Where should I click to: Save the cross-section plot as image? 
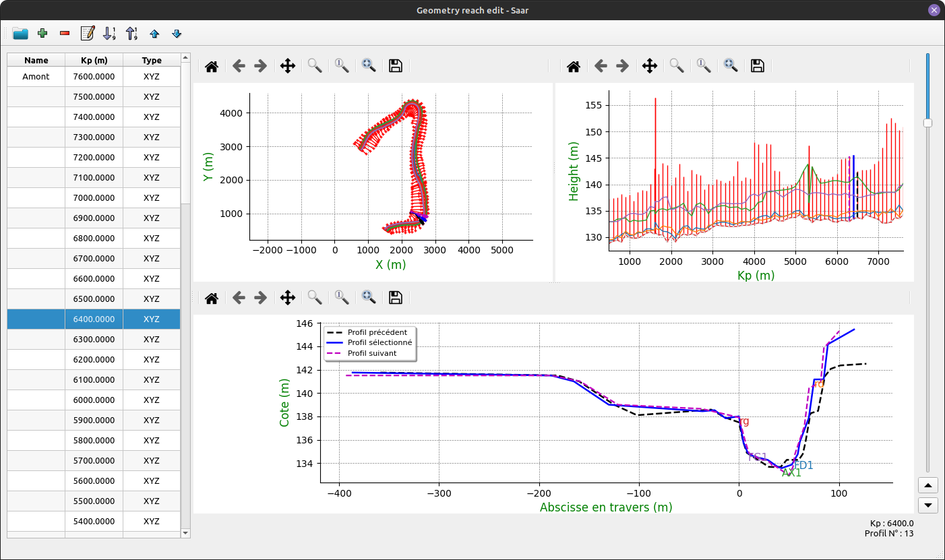point(396,298)
